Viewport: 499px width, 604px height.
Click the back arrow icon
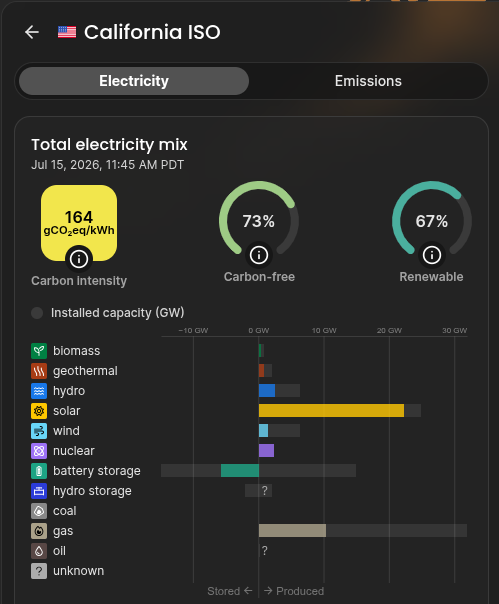[x=32, y=32]
